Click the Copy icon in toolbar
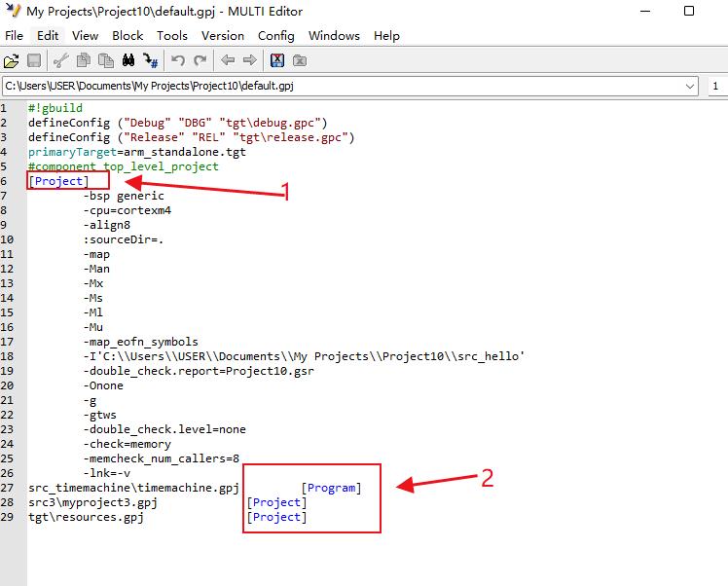Image resolution: width=728 pixels, height=586 pixels. click(x=84, y=60)
